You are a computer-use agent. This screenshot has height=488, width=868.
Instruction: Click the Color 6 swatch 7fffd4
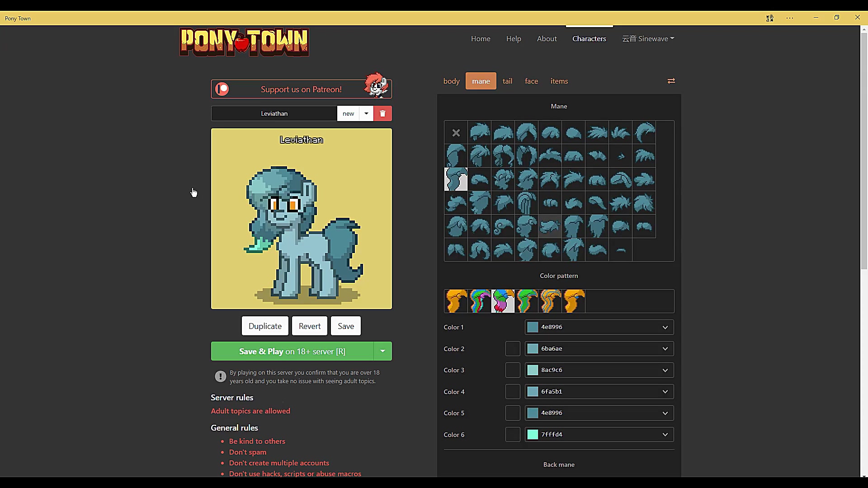click(533, 435)
